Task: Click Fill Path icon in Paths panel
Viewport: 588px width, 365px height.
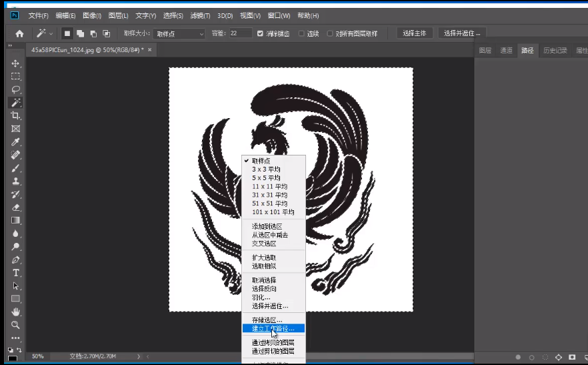Action: tap(518, 357)
